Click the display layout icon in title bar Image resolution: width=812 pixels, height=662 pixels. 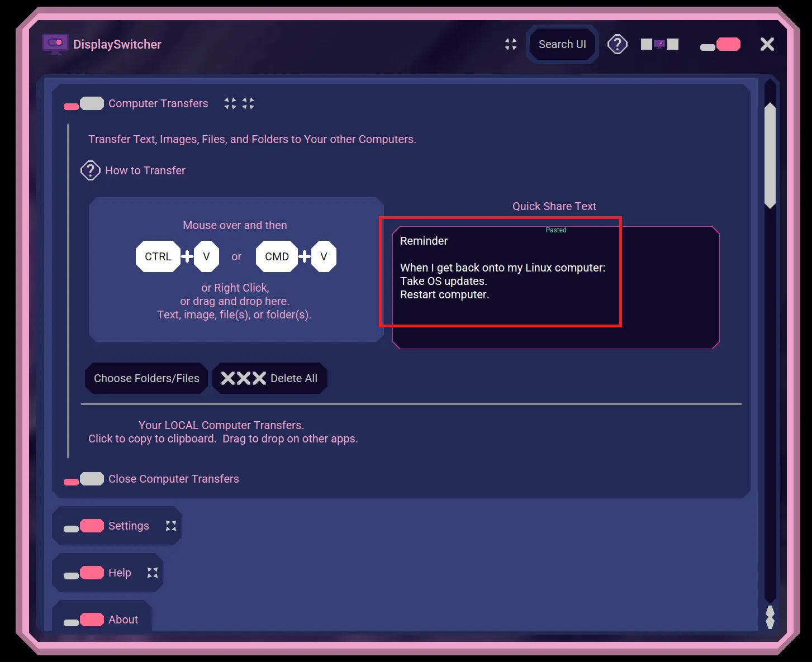[x=659, y=44]
